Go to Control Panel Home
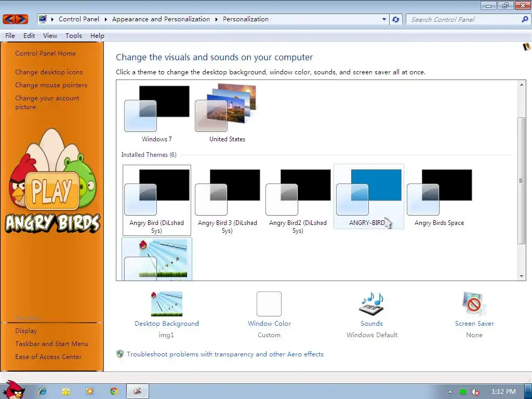This screenshot has height=399, width=532. [46, 54]
